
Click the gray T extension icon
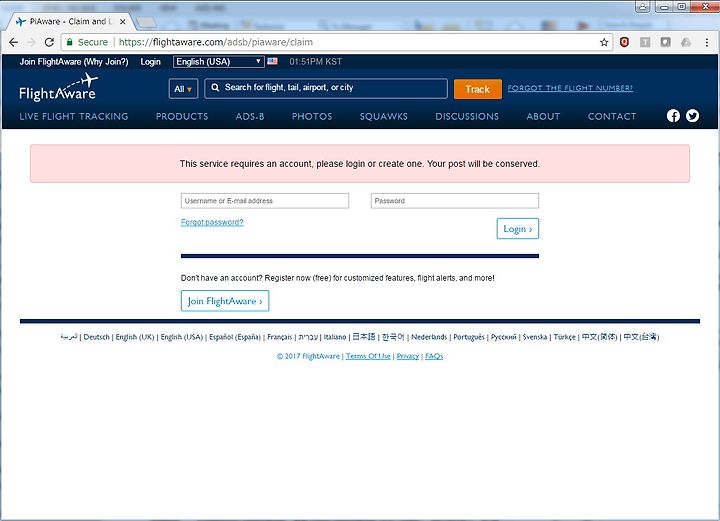pyautogui.click(x=645, y=42)
